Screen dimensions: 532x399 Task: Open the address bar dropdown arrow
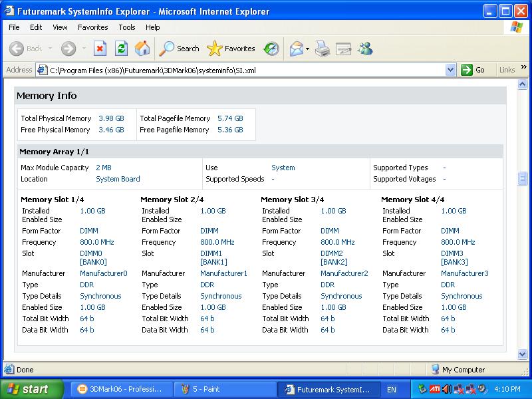pyautogui.click(x=450, y=70)
